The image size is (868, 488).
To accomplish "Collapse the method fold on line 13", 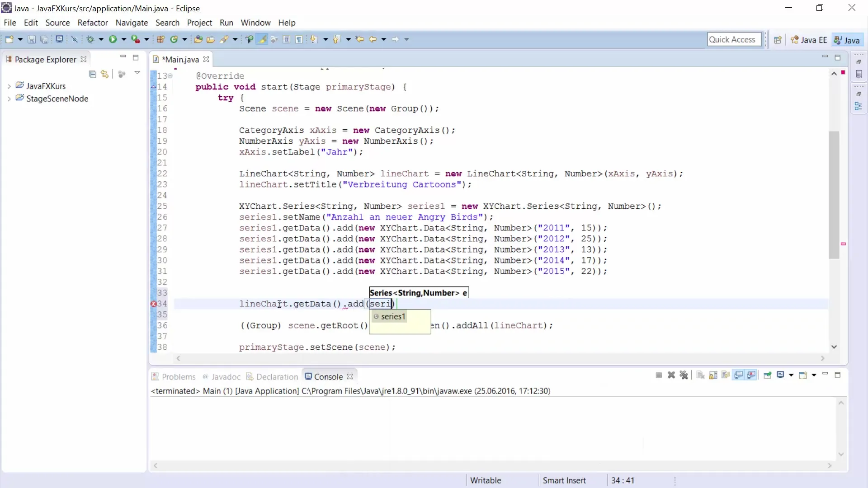I will pyautogui.click(x=170, y=76).
